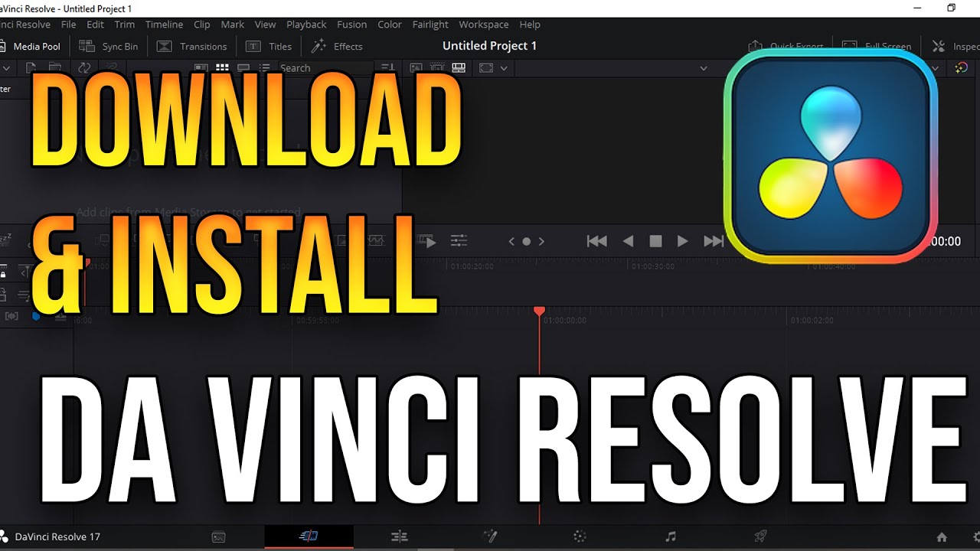Show the Effects panel

click(x=337, y=47)
